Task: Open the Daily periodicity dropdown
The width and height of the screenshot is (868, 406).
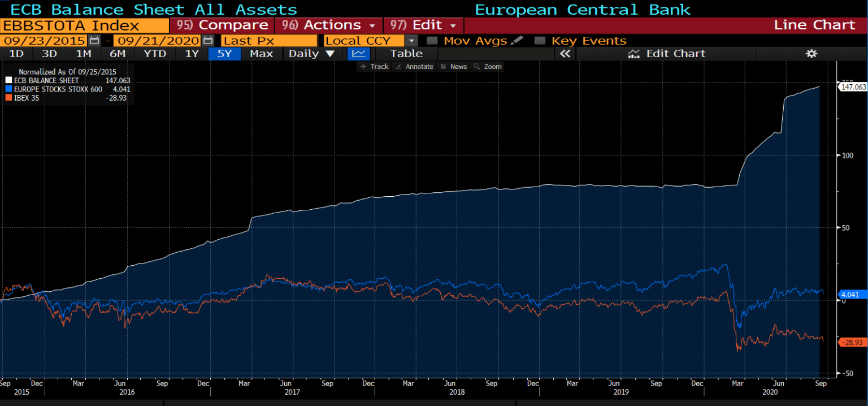Action: pos(311,54)
